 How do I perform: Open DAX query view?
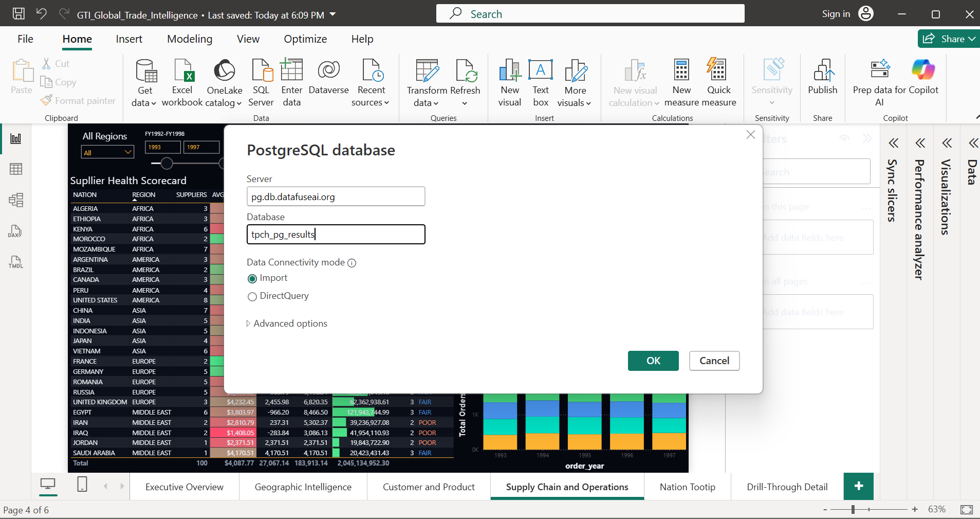(x=16, y=231)
